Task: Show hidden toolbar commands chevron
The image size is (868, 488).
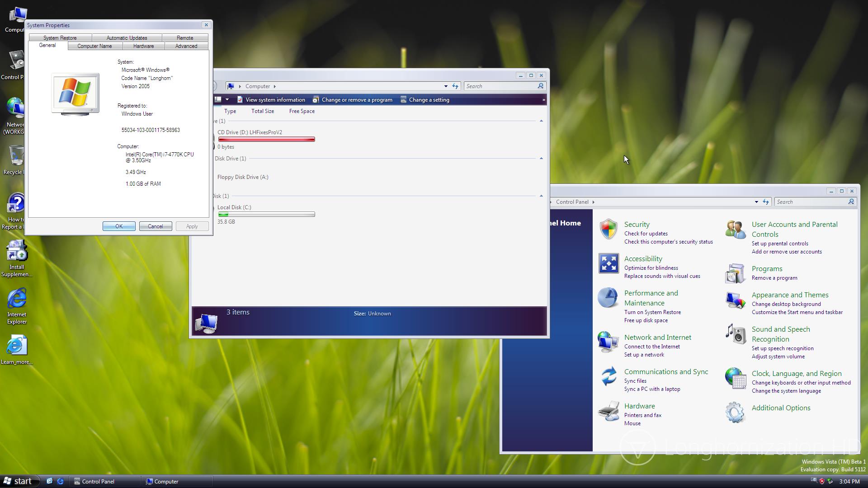Action: [x=543, y=100]
